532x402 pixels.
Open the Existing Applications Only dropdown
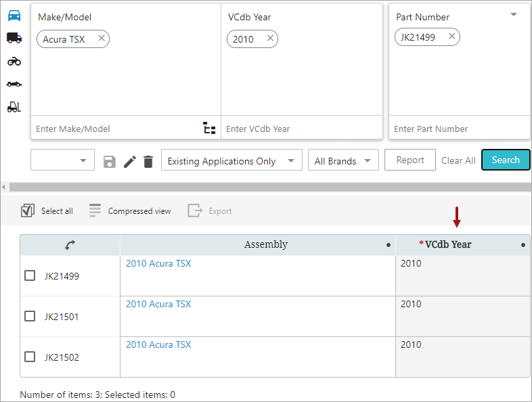[x=231, y=160]
